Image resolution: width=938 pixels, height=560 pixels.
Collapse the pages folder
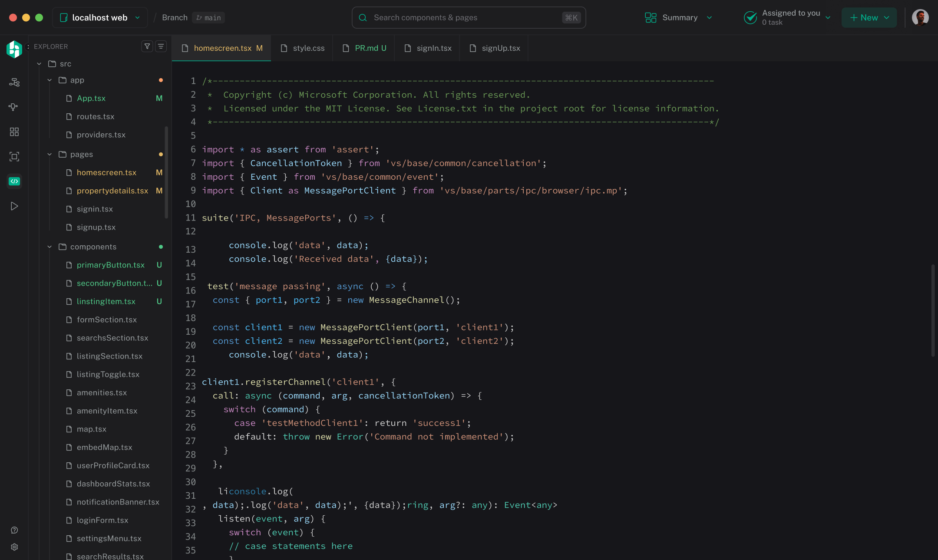pyautogui.click(x=50, y=155)
